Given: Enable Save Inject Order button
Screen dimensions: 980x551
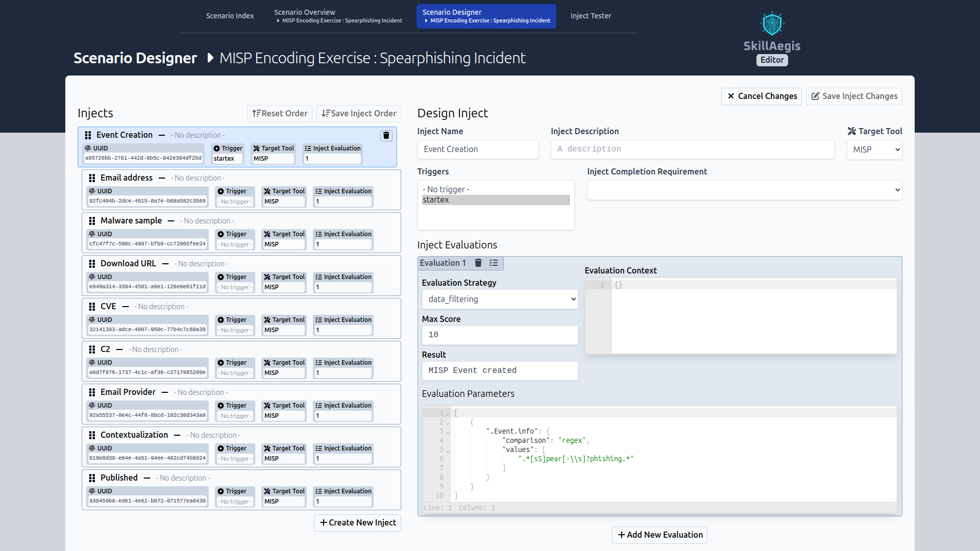Looking at the screenshot, I should (x=359, y=113).
